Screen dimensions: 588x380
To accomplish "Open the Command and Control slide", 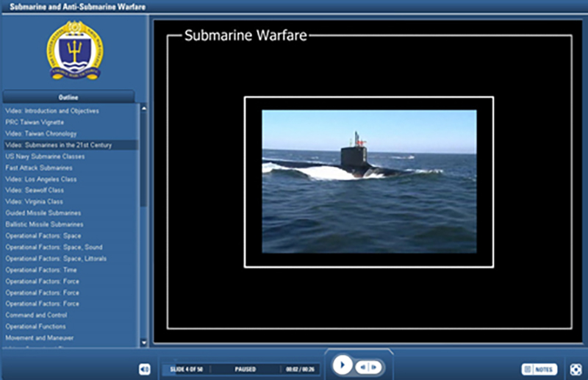I will click(x=35, y=315).
